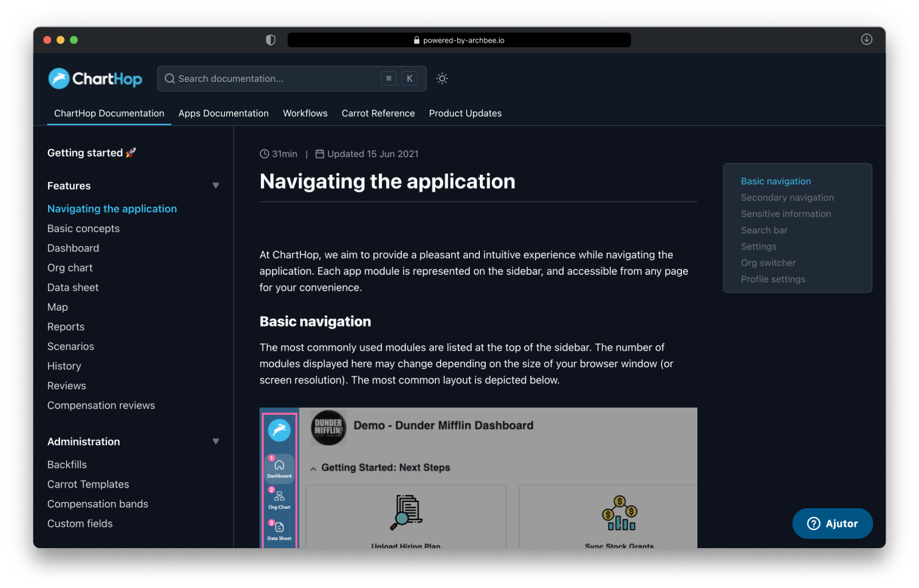Collapse Getting Started: Next Steps chevron

coord(313,469)
